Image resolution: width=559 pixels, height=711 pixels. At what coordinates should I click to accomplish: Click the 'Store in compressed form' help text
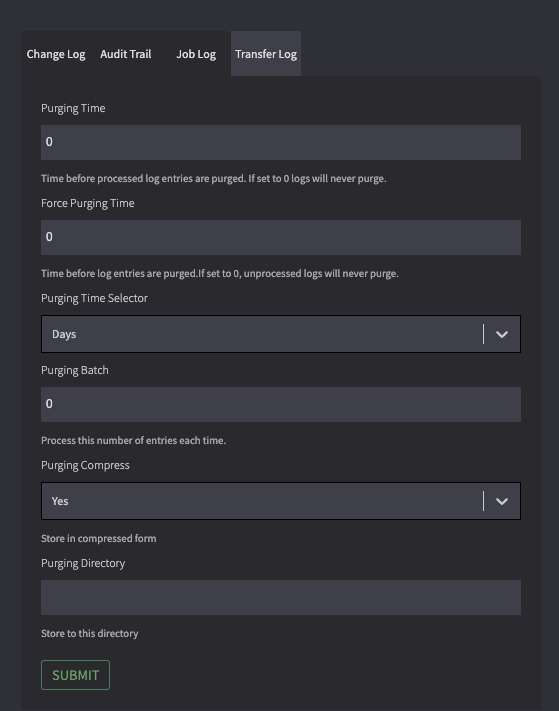[x=98, y=538]
